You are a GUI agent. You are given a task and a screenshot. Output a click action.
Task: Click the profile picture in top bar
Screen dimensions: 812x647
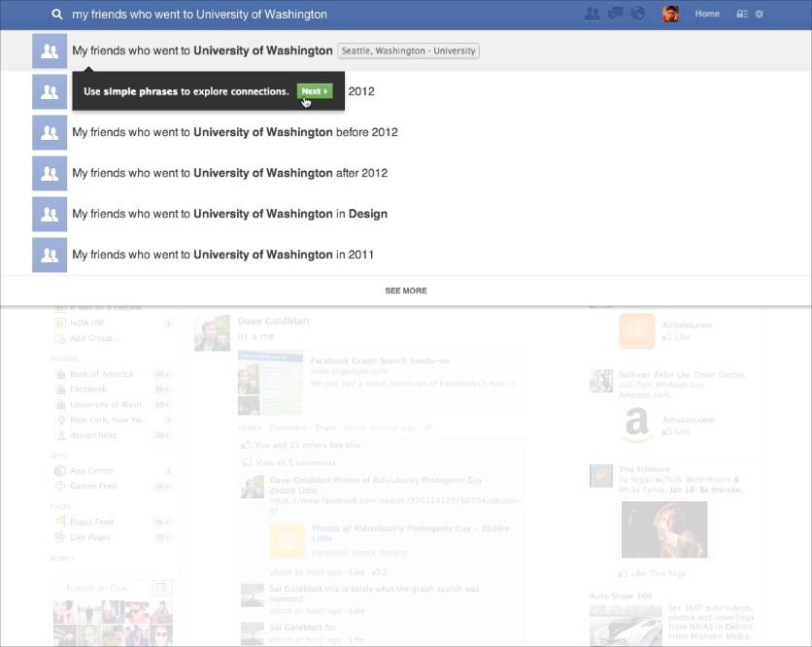pos(670,14)
